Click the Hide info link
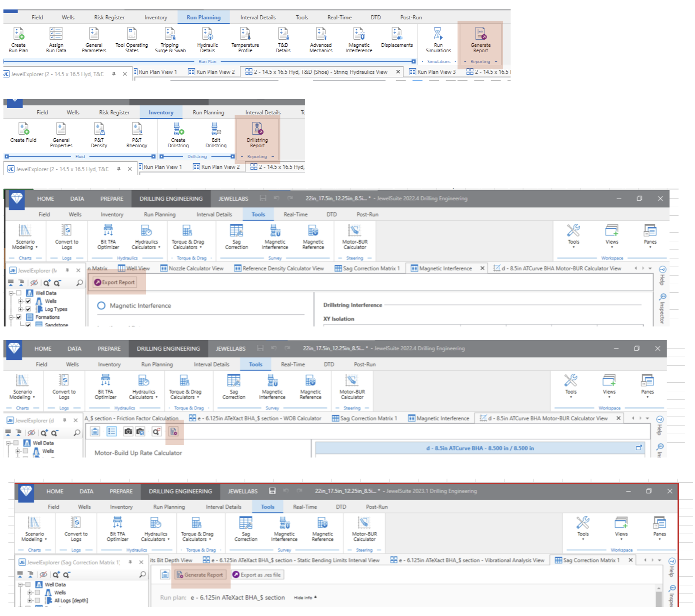The width and height of the screenshot is (695, 616). tap(305, 598)
